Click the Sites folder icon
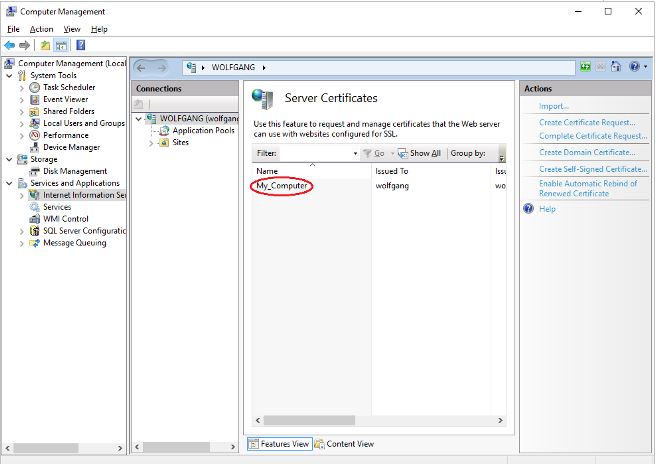Screen dimensions: 656x464 (x=164, y=143)
